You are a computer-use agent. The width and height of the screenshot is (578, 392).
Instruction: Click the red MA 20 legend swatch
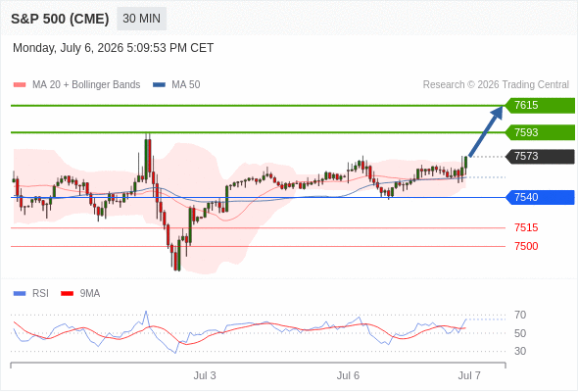20,85
